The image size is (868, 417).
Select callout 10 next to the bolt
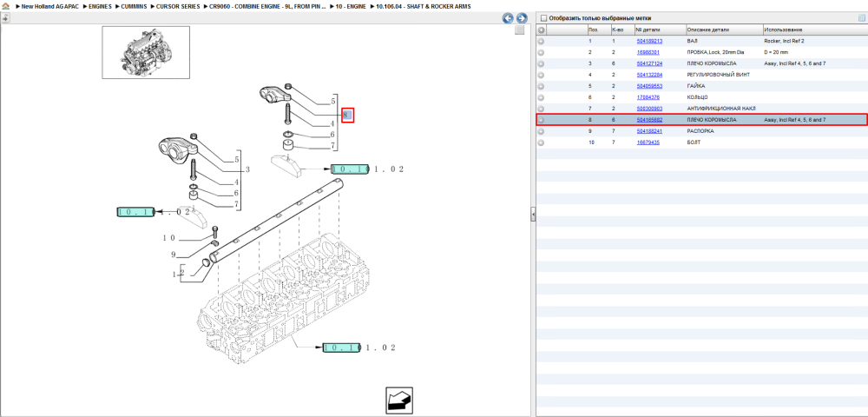point(169,238)
